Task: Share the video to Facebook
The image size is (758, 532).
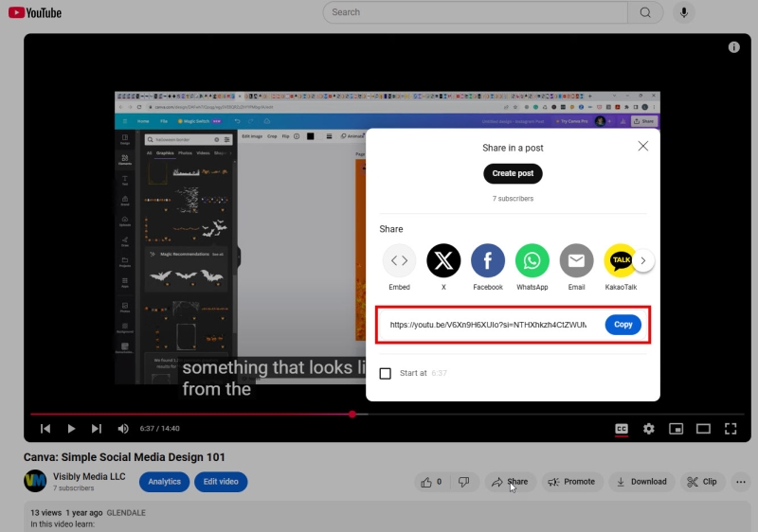Action: pos(488,267)
